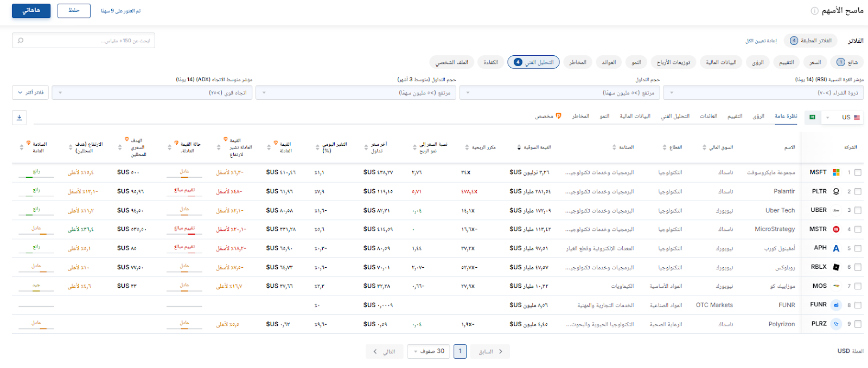Expand the فلاتر أكثر more filters dropdown
This screenshot has height=368, width=868.
pyautogui.click(x=30, y=93)
